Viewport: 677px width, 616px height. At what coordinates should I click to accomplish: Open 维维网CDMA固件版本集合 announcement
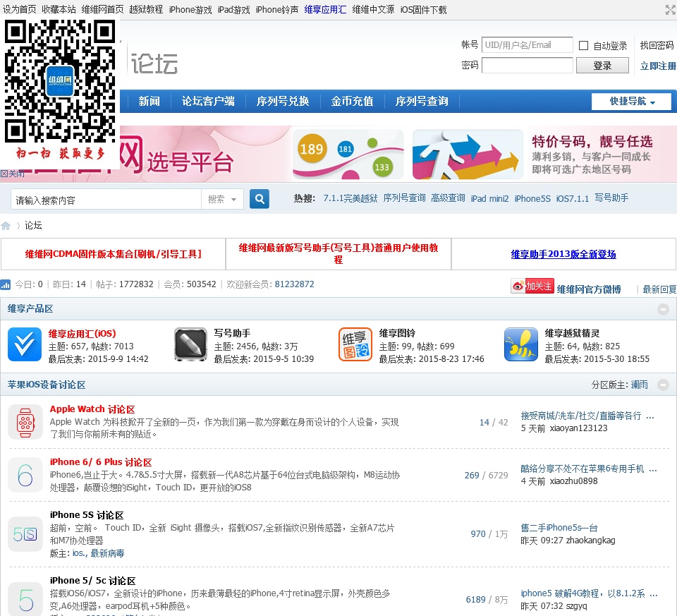pos(113,254)
